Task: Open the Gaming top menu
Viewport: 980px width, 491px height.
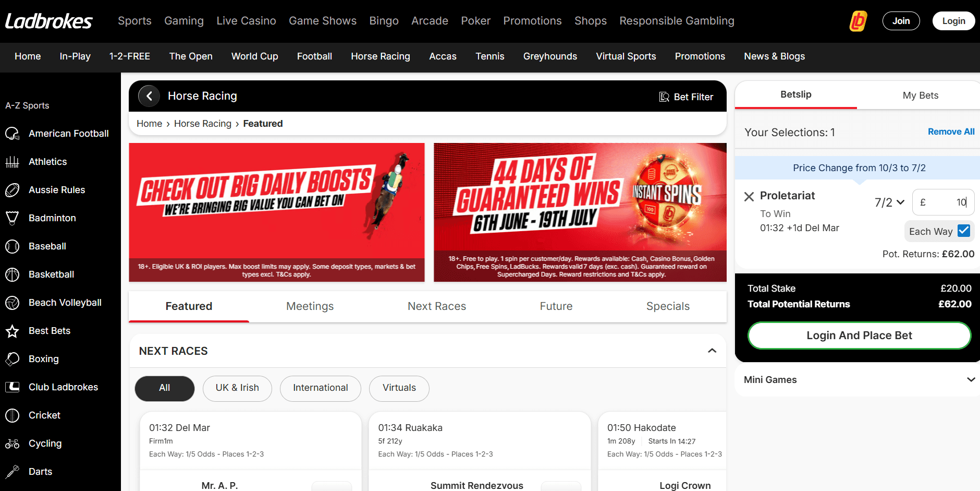Action: coord(184,21)
